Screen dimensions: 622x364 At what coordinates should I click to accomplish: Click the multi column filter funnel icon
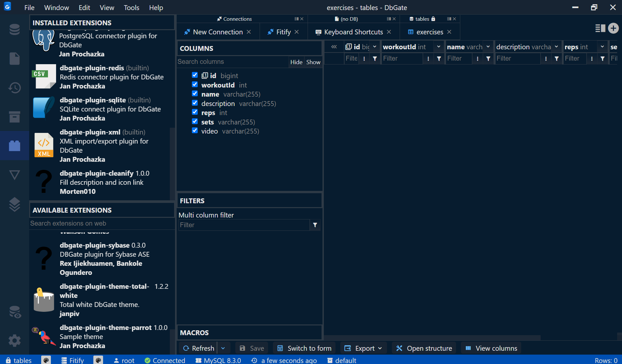[x=315, y=225]
